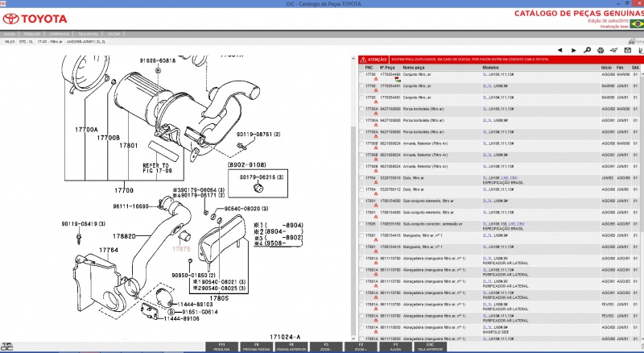Open the PESQUISA menu
The image size is (644, 353).
coord(32,34)
